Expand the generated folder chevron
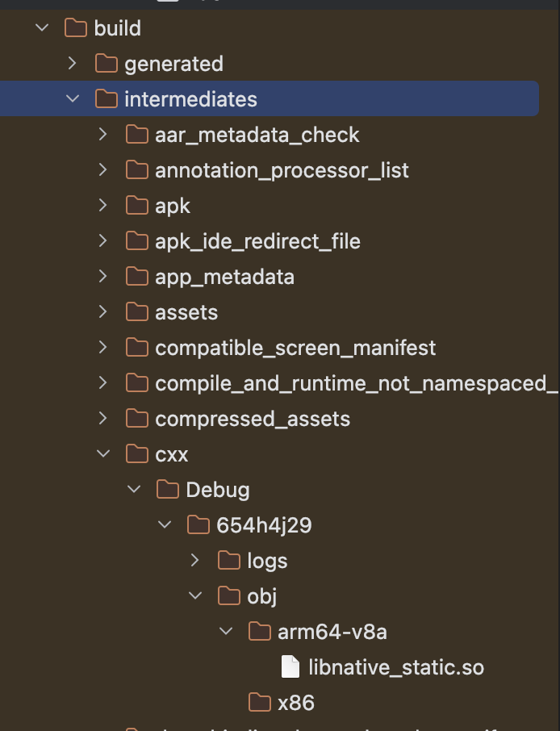560x731 pixels. tap(73, 64)
